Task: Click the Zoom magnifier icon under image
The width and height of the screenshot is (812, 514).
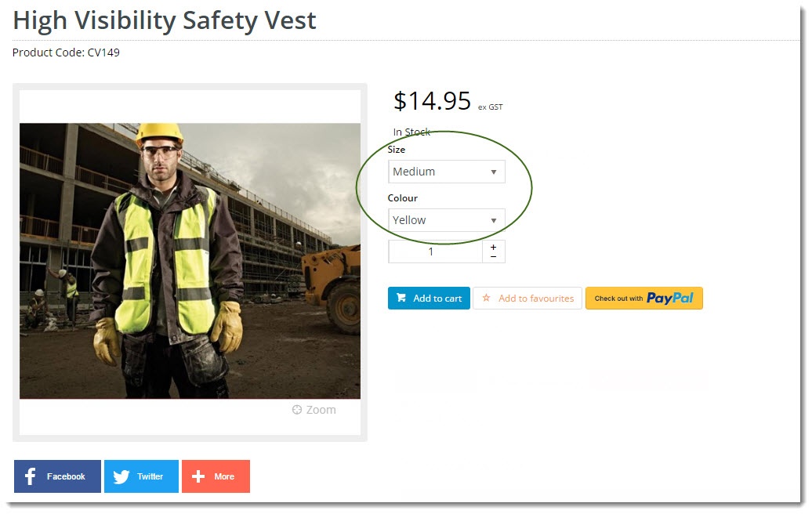Action: click(x=297, y=410)
